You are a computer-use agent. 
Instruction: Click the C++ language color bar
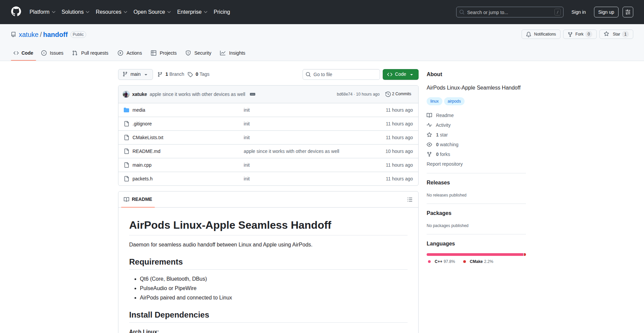tap(473, 255)
